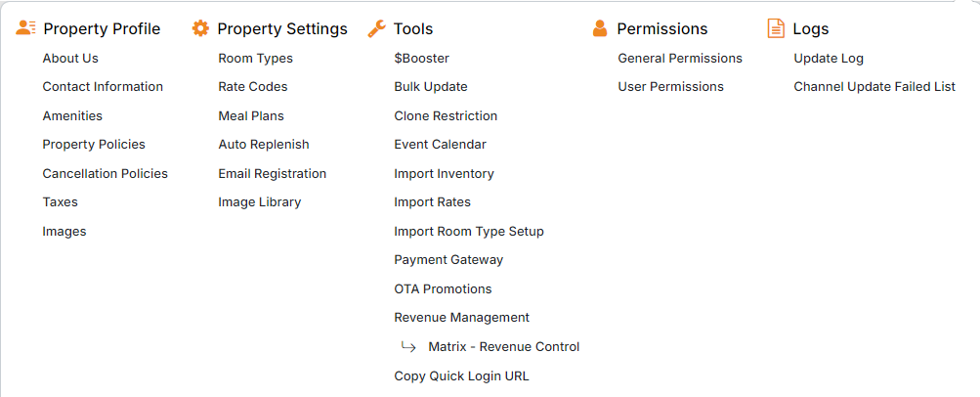Go to Contact Information
Viewport: 980px width, 397px height.
coord(103,87)
